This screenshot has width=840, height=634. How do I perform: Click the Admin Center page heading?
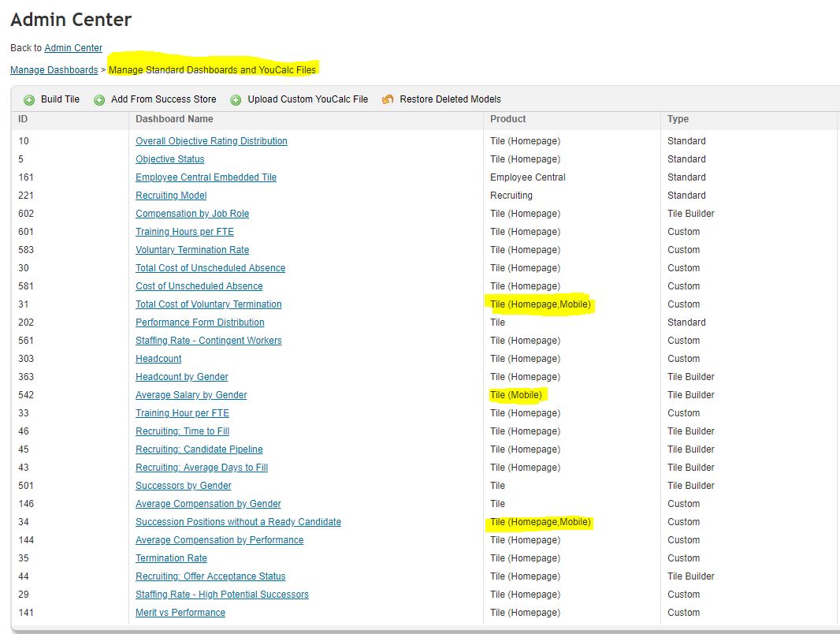tap(71, 20)
